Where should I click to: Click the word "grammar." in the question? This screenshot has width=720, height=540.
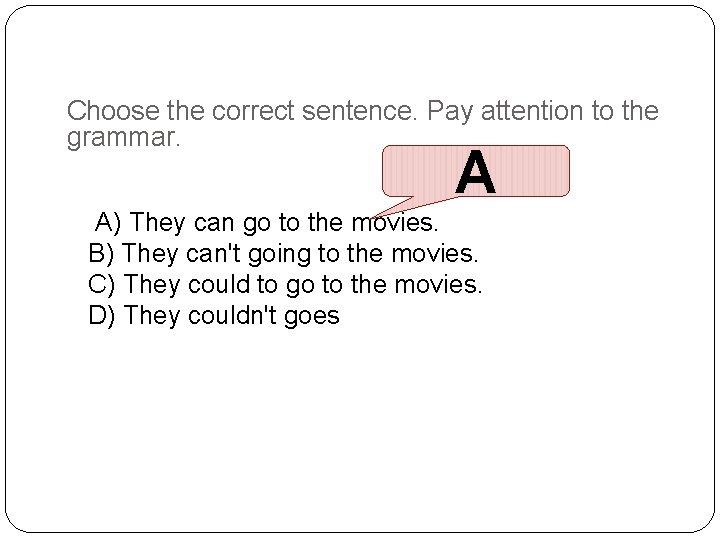pos(124,137)
